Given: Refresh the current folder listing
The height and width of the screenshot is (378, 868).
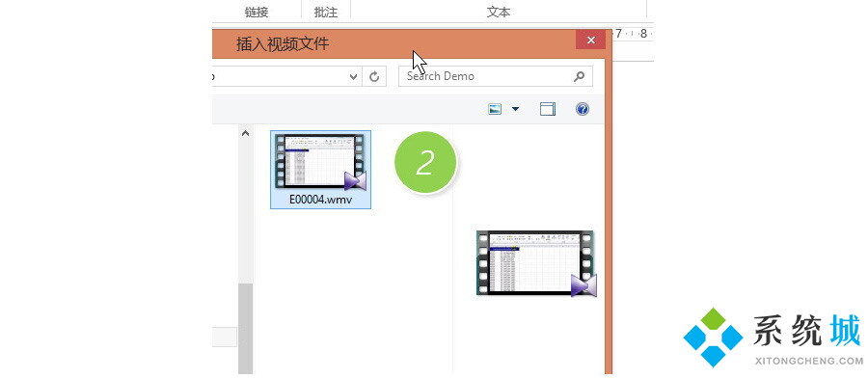Looking at the screenshot, I should tap(374, 77).
